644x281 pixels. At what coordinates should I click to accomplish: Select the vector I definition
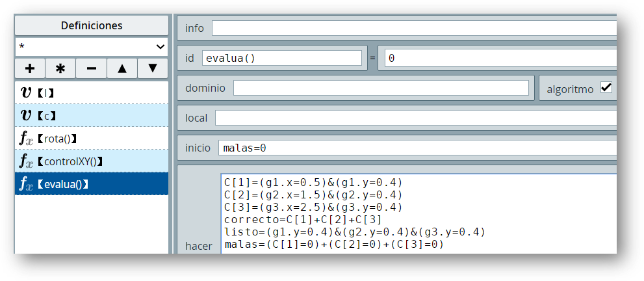point(92,92)
